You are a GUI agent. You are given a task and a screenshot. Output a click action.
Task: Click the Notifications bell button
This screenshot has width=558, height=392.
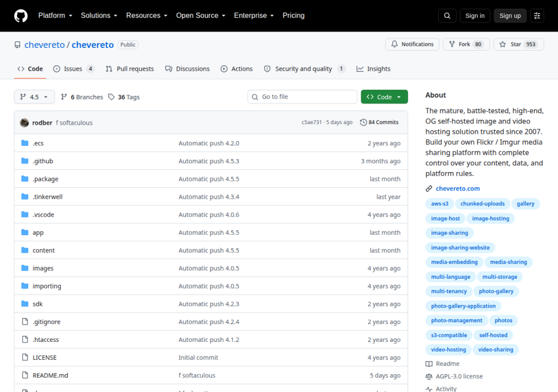[x=413, y=44]
